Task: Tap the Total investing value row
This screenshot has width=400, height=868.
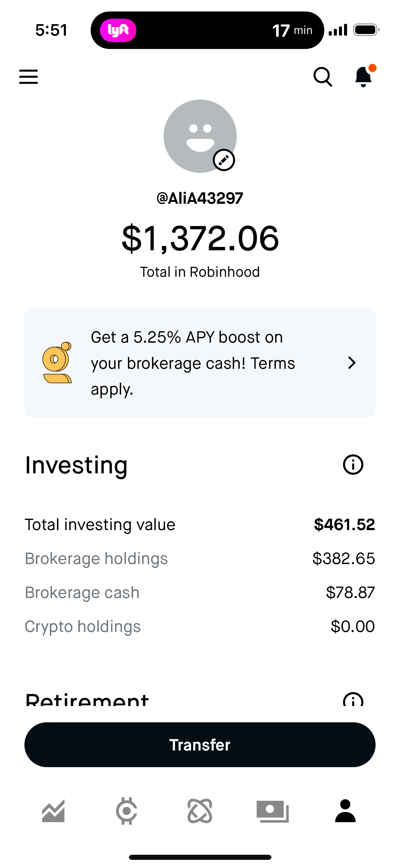Action: point(200,524)
